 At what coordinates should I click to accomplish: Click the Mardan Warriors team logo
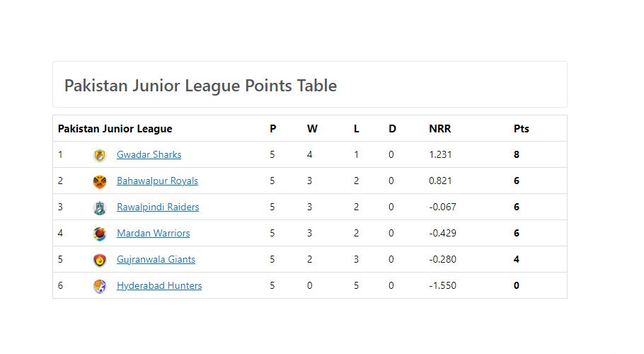pos(99,234)
